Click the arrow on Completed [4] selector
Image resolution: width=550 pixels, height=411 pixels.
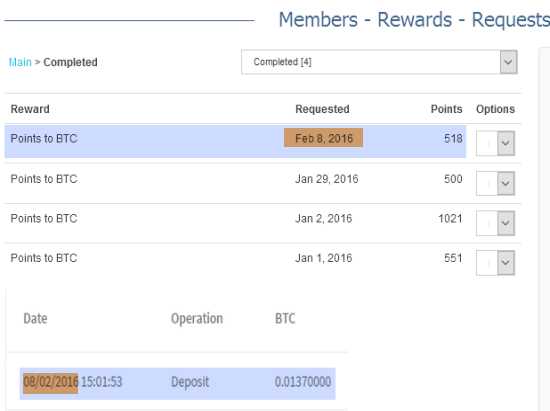coord(508,62)
